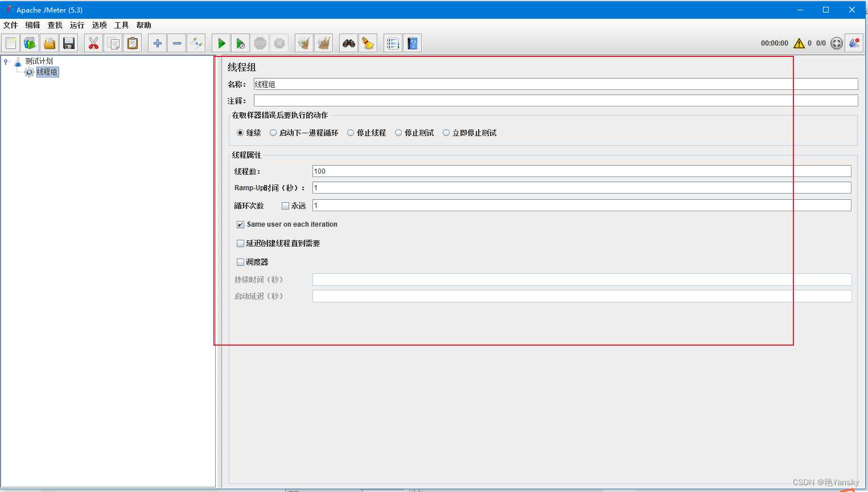868x492 pixels.
Task: Open the Templates icon
Action: [x=30, y=43]
